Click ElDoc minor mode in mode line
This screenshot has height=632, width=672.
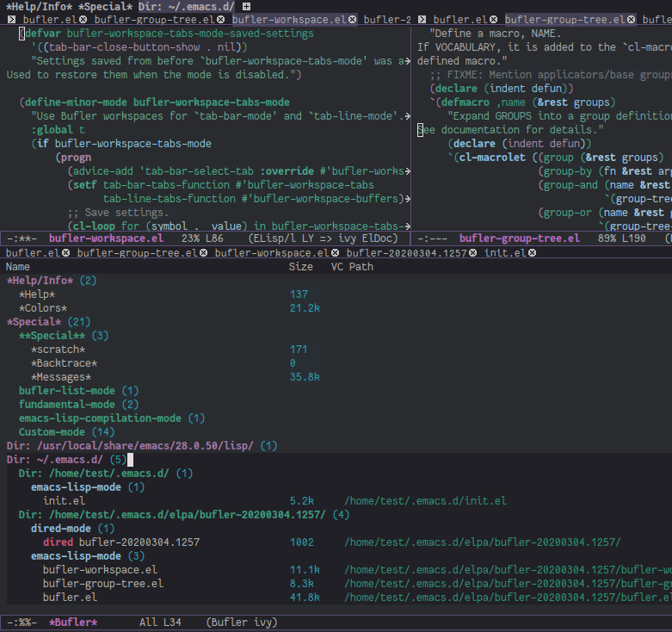[378, 238]
